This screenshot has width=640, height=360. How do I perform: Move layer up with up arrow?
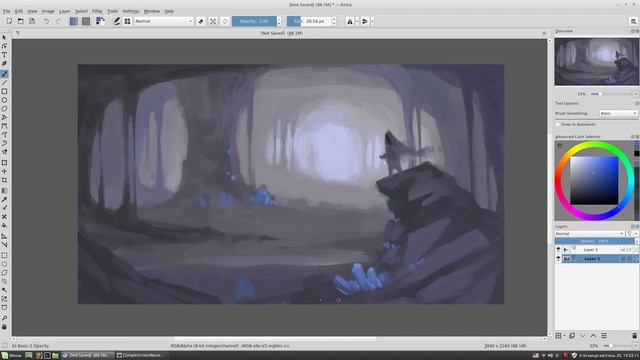click(x=593, y=336)
